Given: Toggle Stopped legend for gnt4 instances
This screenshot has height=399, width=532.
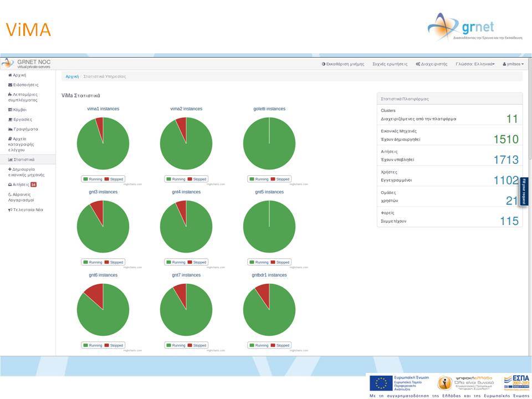Looking at the screenshot, I should (197, 262).
